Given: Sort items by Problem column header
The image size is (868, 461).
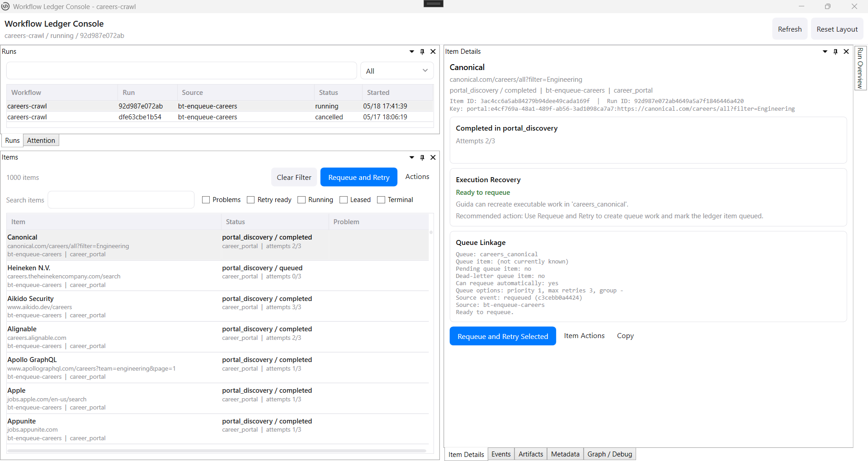Looking at the screenshot, I should pos(378,222).
